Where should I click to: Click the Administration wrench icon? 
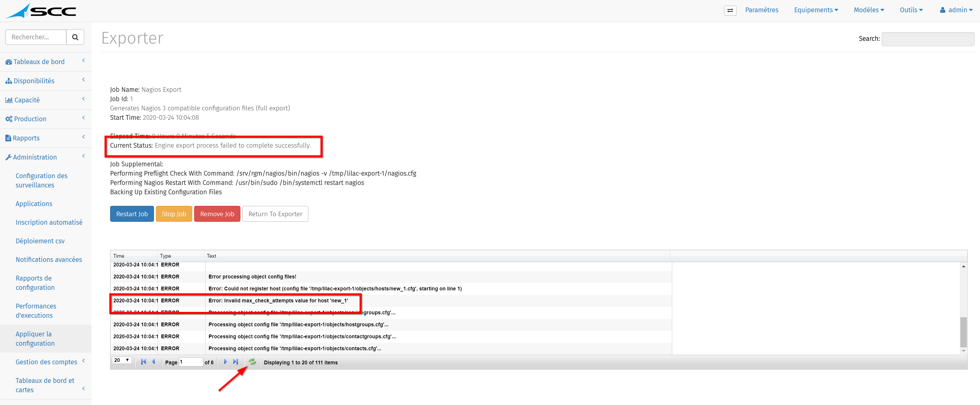coord(8,157)
